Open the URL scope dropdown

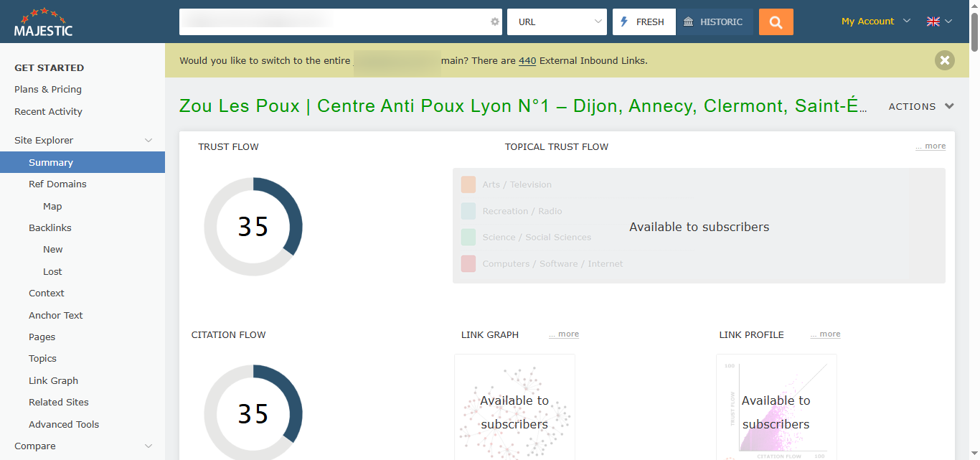click(557, 22)
